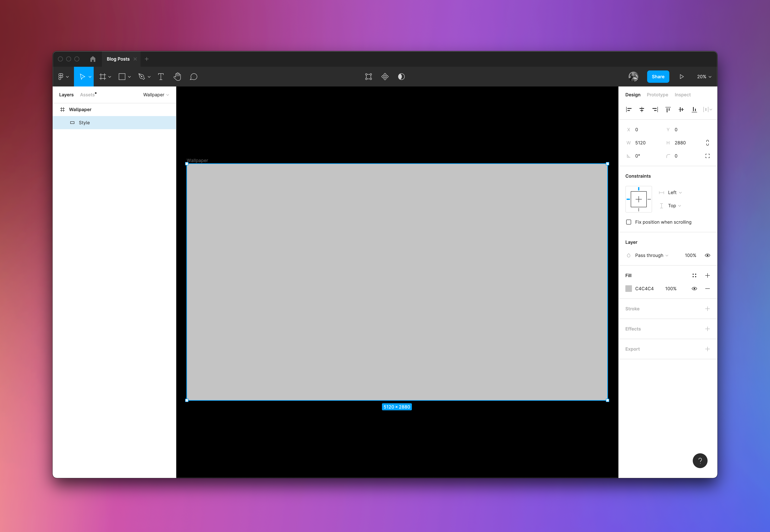Apply Use as mask on the selection

[401, 77]
